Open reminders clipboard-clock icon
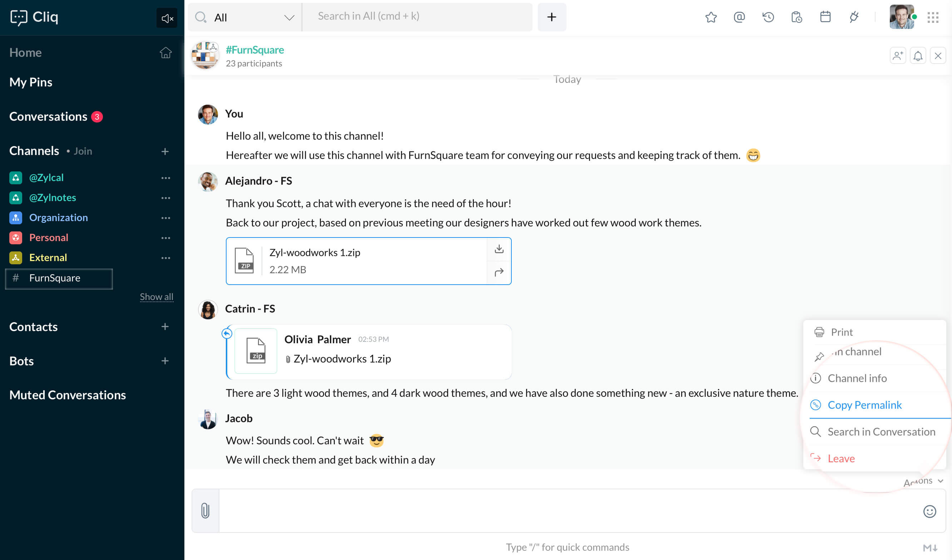Viewport: 952px width, 560px height. [797, 17]
